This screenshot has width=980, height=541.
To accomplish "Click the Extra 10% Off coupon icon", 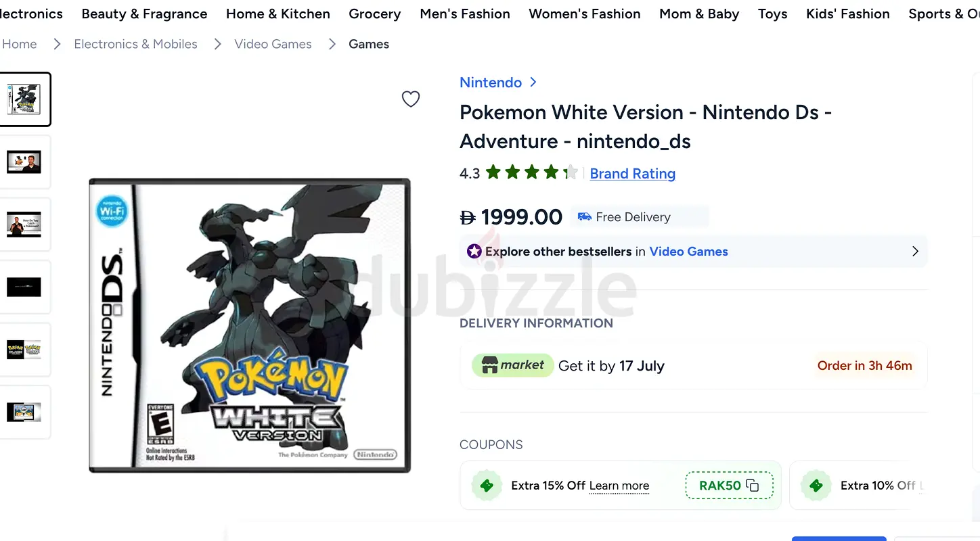I will point(816,486).
